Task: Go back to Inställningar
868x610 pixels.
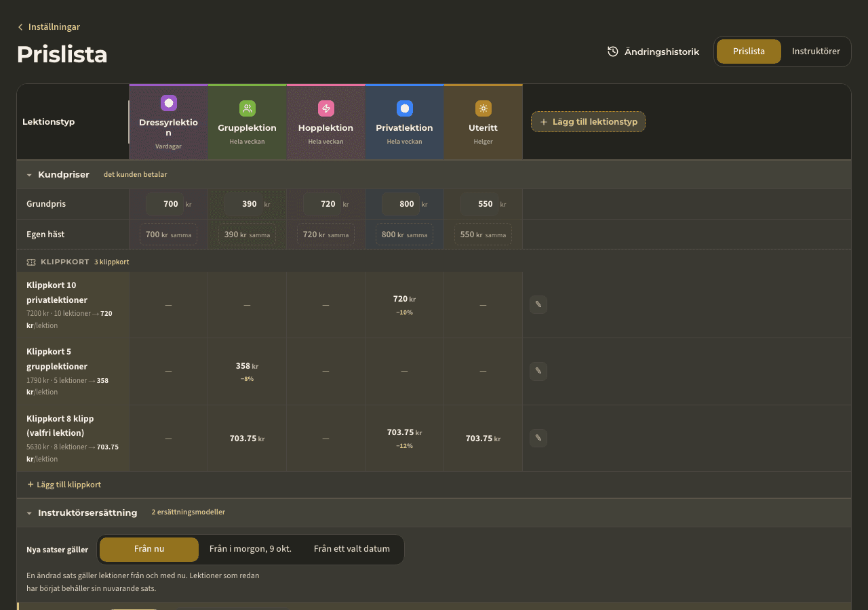Action: pyautogui.click(x=49, y=27)
